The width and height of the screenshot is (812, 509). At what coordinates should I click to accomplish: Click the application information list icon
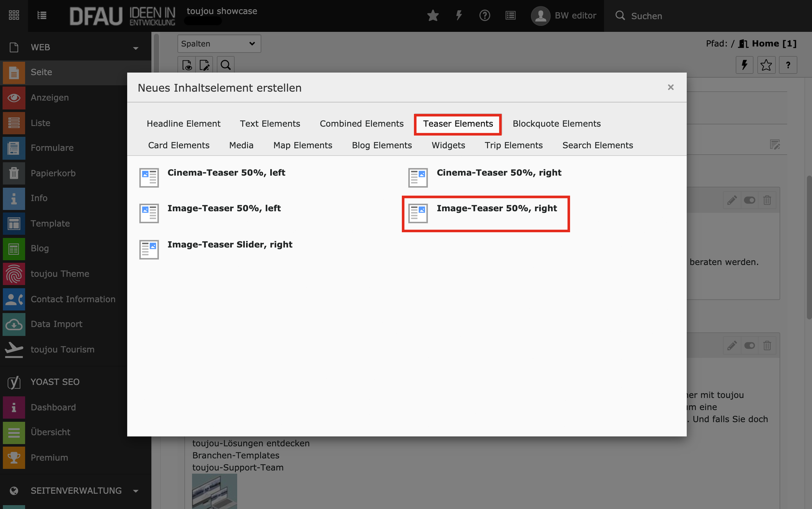click(x=510, y=16)
